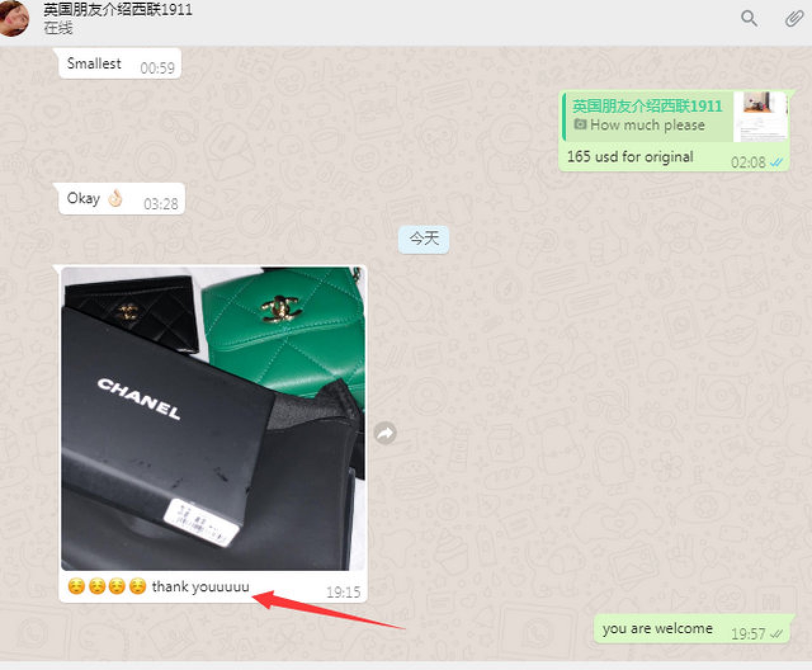Viewport: 812px width, 670px height.
Task: Click the 'Okay' message bubble
Action: pos(84,199)
